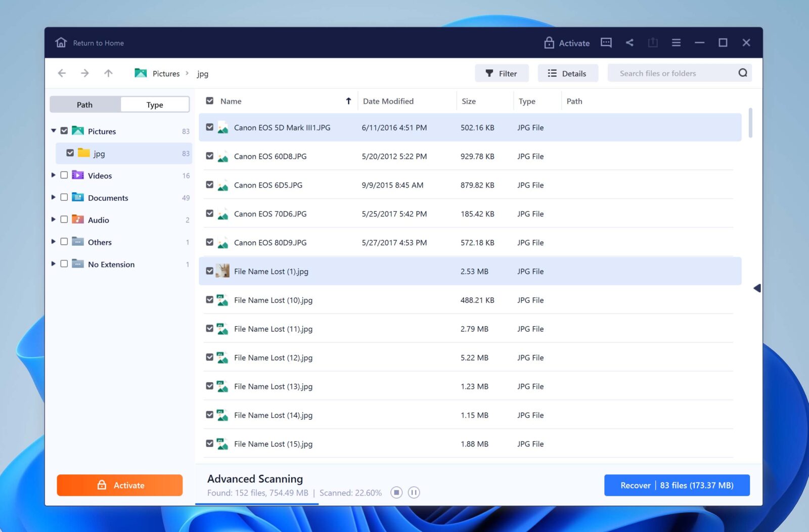Click the Return to Home icon

pyautogui.click(x=61, y=42)
